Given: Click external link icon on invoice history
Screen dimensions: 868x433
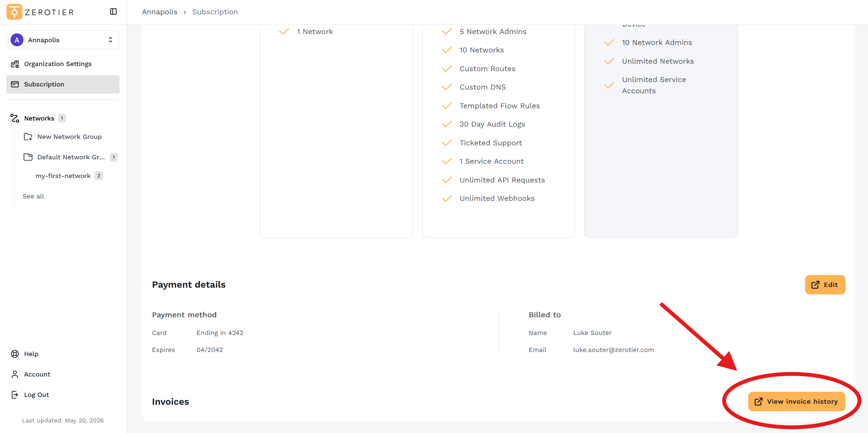Looking at the screenshot, I should pos(759,402).
